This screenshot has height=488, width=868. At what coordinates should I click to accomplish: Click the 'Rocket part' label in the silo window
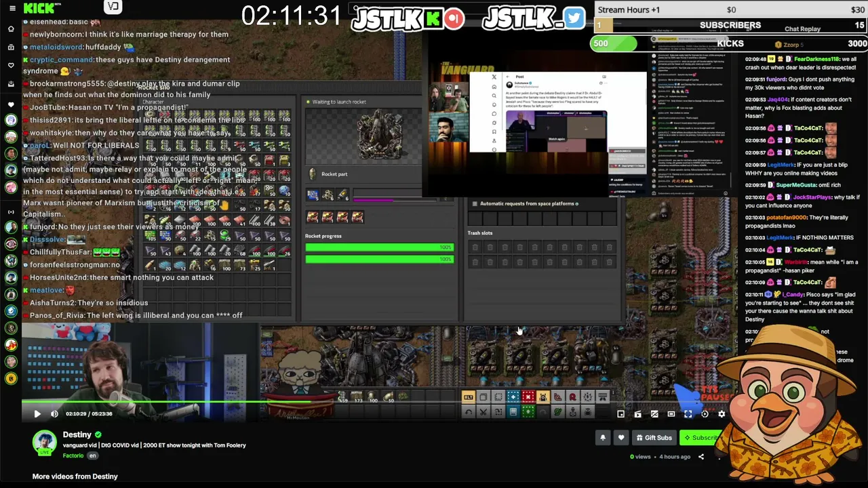(334, 174)
